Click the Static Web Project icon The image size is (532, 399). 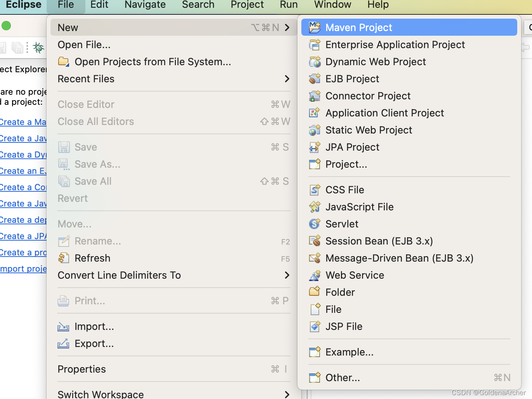315,130
